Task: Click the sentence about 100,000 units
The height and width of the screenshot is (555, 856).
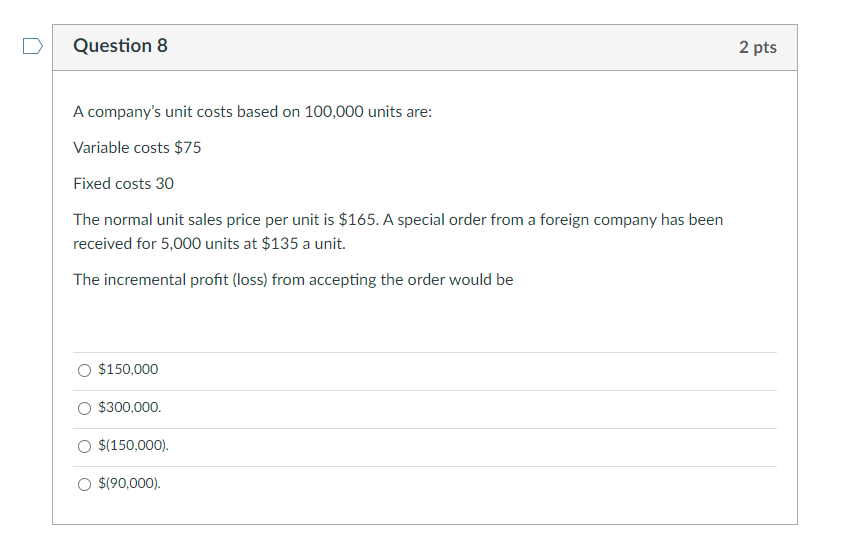Action: [252, 112]
